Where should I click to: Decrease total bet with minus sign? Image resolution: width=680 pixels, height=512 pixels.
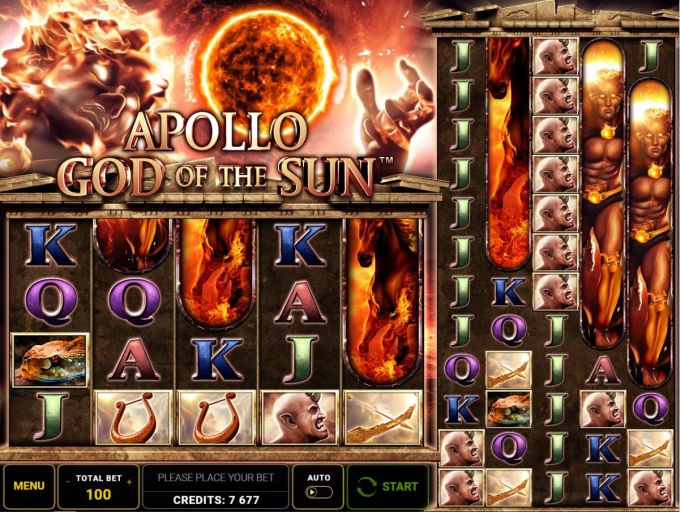(x=68, y=482)
